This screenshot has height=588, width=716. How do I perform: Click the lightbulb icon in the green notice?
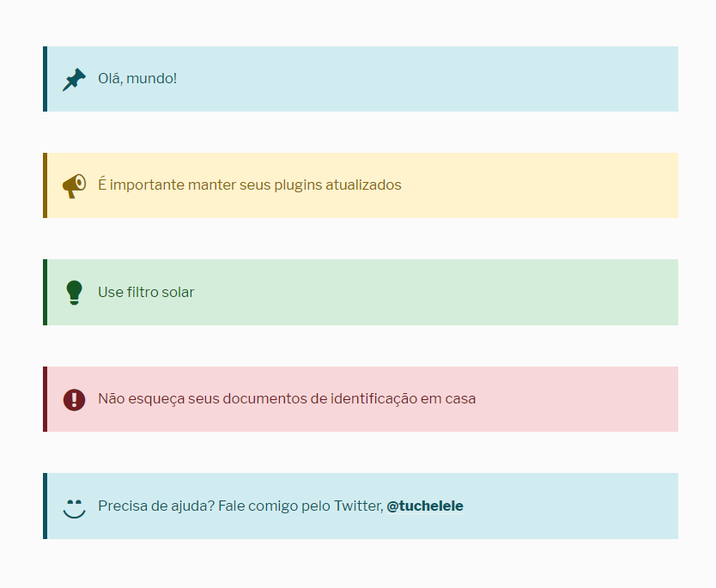pos(74,293)
